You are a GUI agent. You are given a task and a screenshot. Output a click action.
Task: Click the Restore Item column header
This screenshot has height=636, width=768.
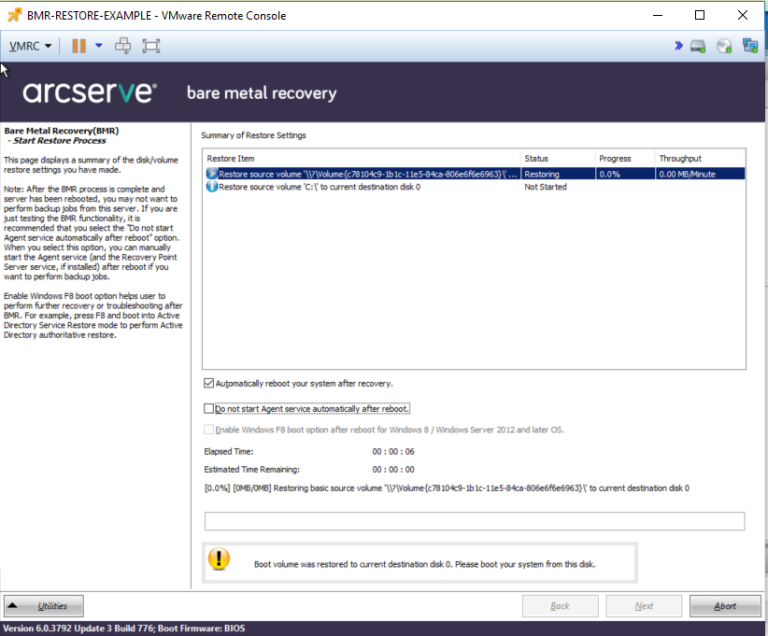[361, 158]
